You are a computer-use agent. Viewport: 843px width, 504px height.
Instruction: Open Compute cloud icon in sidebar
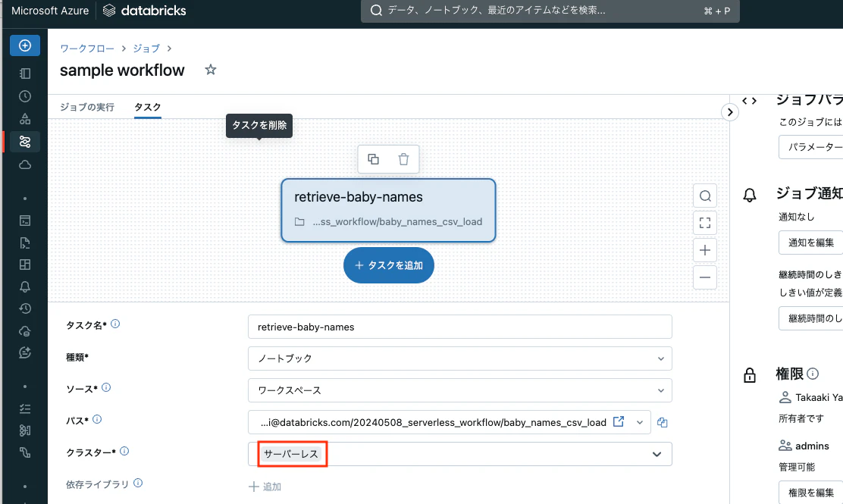click(25, 164)
